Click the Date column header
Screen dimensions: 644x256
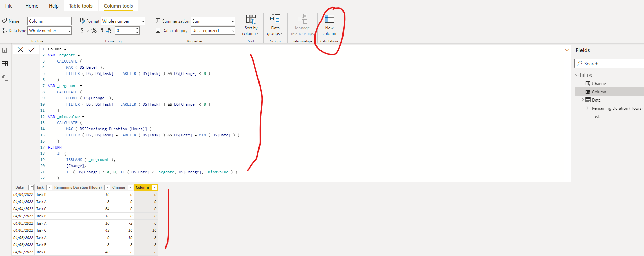pyautogui.click(x=19, y=187)
